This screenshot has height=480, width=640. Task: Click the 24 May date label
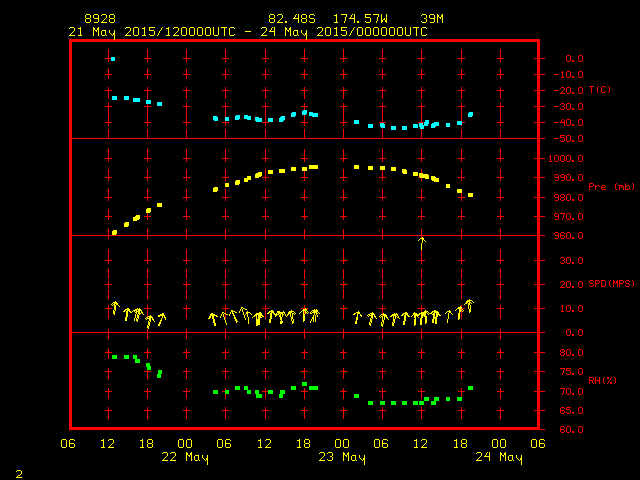(x=499, y=457)
